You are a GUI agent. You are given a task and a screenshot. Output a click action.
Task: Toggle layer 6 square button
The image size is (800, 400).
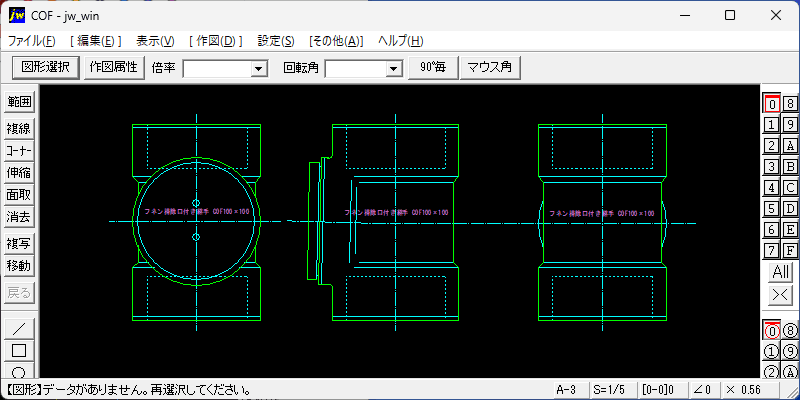coord(771,230)
